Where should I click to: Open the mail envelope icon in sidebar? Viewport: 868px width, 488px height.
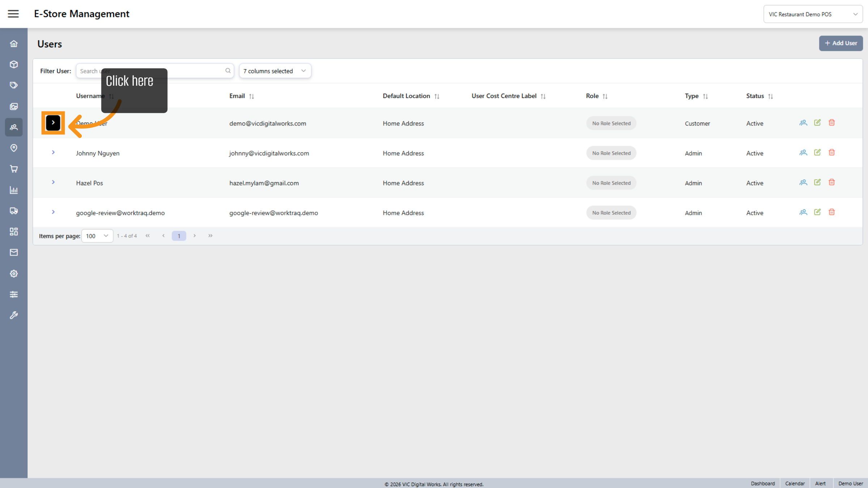pyautogui.click(x=14, y=252)
